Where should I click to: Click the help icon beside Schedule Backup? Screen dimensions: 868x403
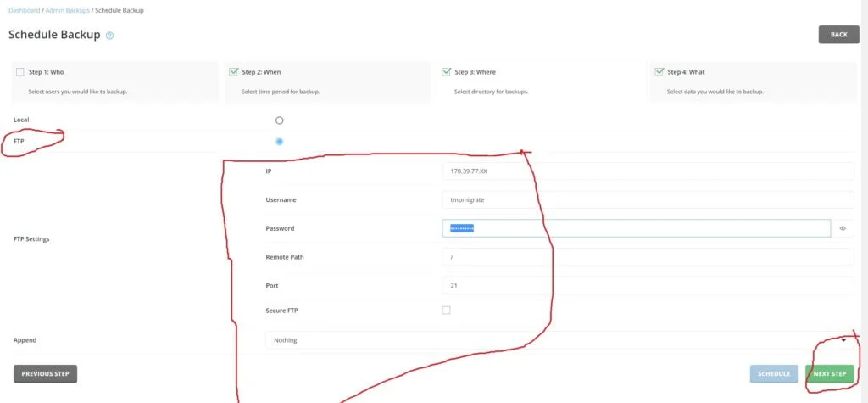(x=110, y=36)
